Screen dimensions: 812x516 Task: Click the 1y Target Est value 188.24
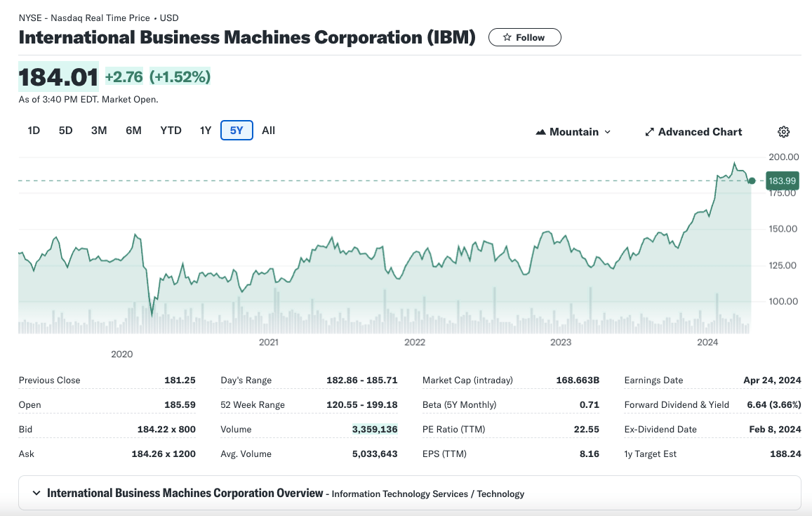(x=785, y=454)
